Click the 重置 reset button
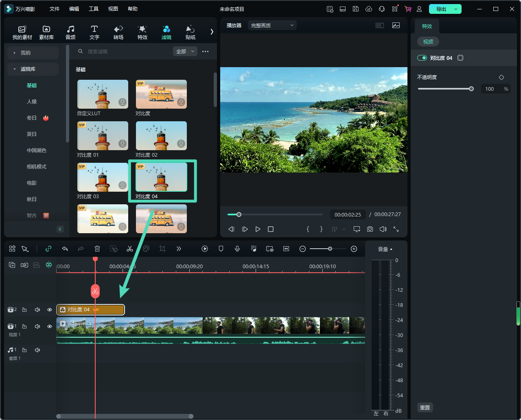Viewport: 521px width, 420px height. [425, 407]
